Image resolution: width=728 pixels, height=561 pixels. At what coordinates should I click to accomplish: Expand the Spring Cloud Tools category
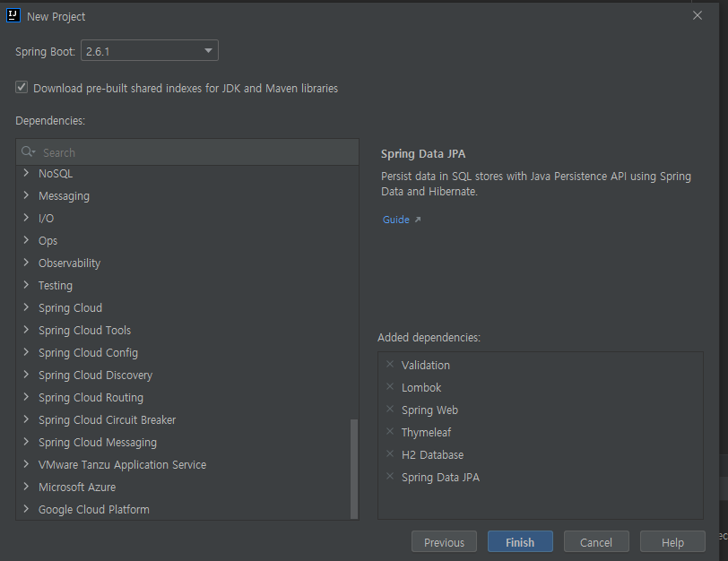point(27,330)
